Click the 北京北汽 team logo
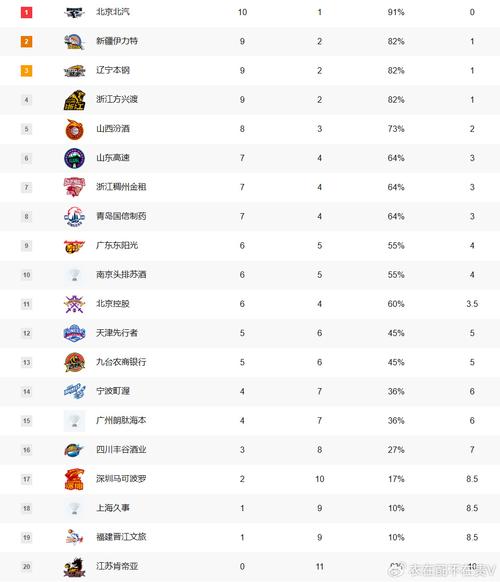Viewport: 500px width, 582px height. (x=74, y=13)
